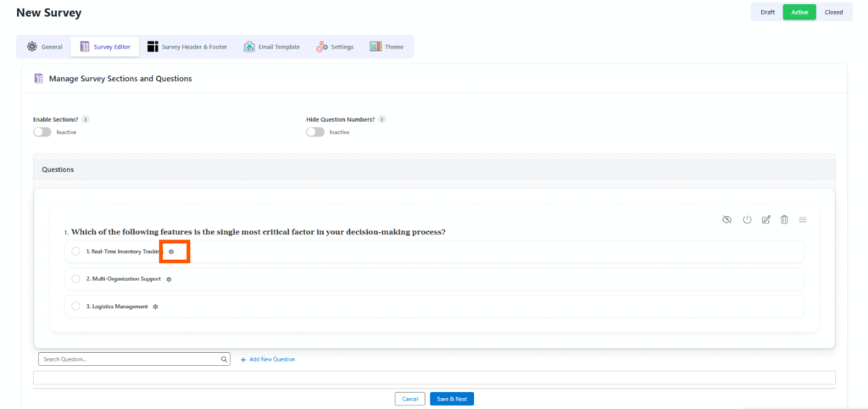
Task: Click info icon beside Hide Question Numbers
Action: coord(383,119)
